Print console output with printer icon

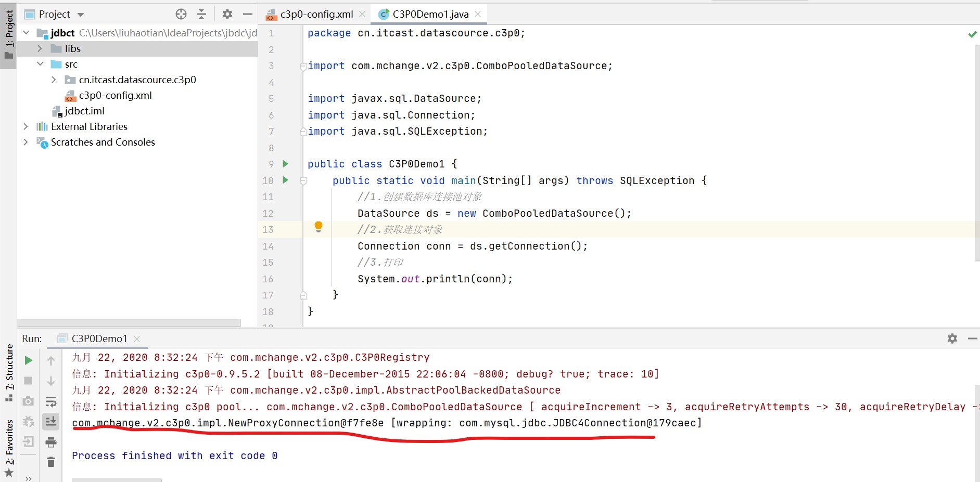coord(51,442)
